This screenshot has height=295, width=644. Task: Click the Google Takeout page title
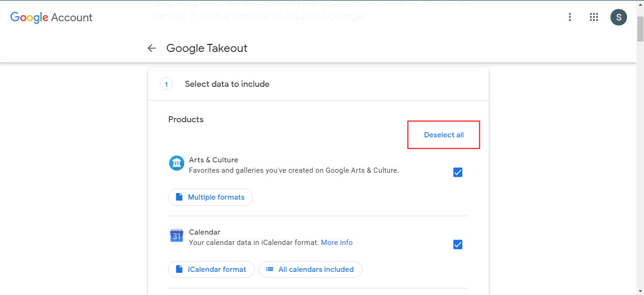tap(207, 48)
